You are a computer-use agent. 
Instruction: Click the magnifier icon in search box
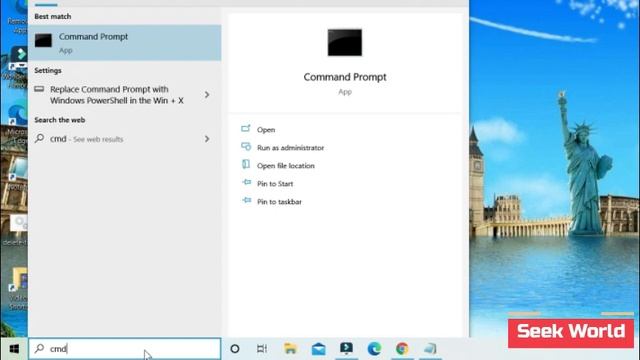[39, 348]
